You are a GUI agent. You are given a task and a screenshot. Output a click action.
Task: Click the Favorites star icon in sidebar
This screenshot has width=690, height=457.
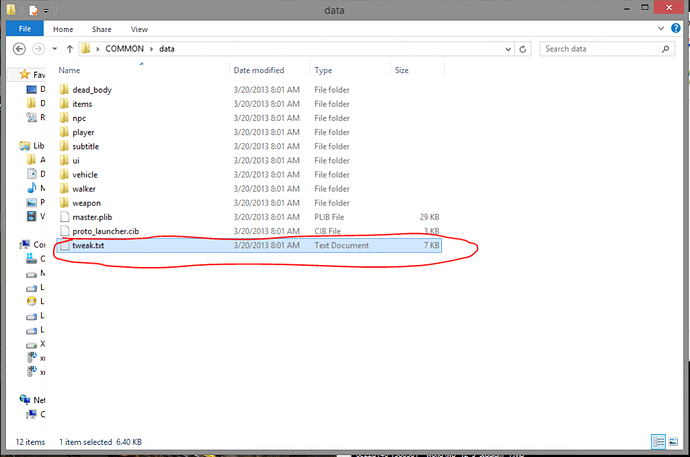tap(27, 75)
